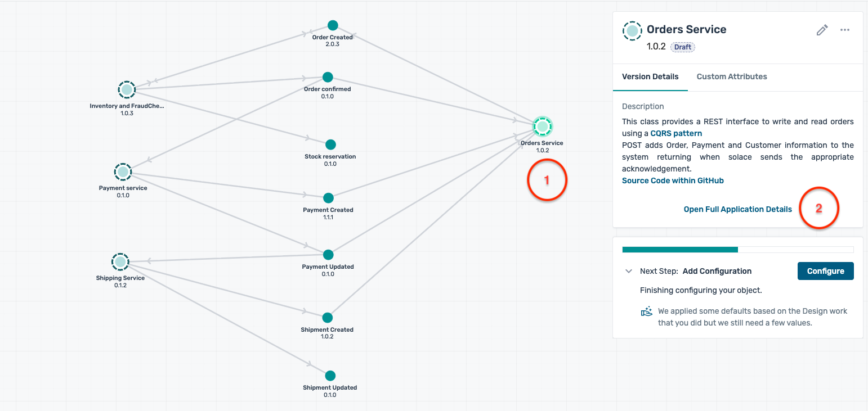Click the Shipment Updated event node
Image resolution: width=868 pixels, height=411 pixels.
(x=330, y=376)
